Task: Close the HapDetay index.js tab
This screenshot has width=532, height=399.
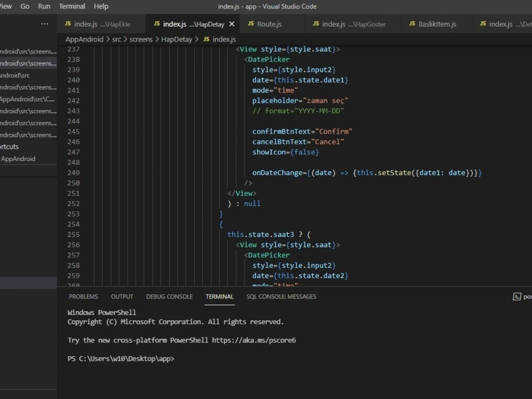Action: click(x=231, y=24)
